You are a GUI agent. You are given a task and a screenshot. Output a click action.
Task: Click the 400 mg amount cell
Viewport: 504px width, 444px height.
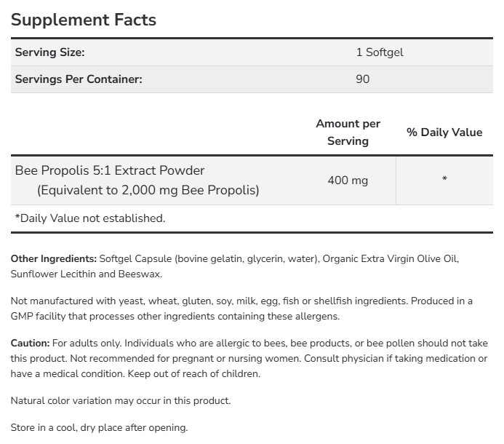pos(348,180)
